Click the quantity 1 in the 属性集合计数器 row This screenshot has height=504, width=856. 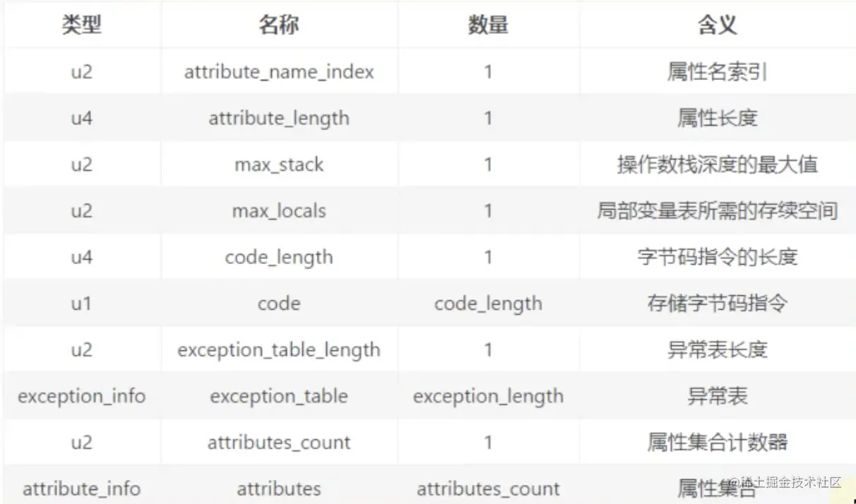click(488, 443)
